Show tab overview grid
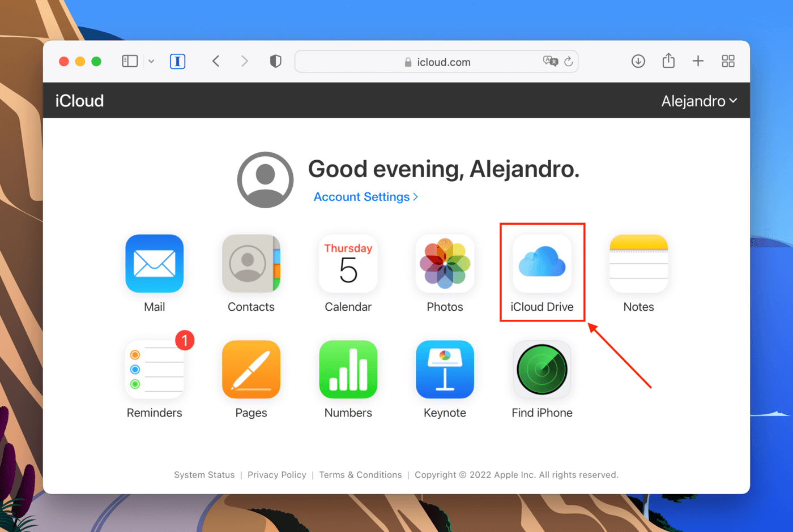 [728, 61]
